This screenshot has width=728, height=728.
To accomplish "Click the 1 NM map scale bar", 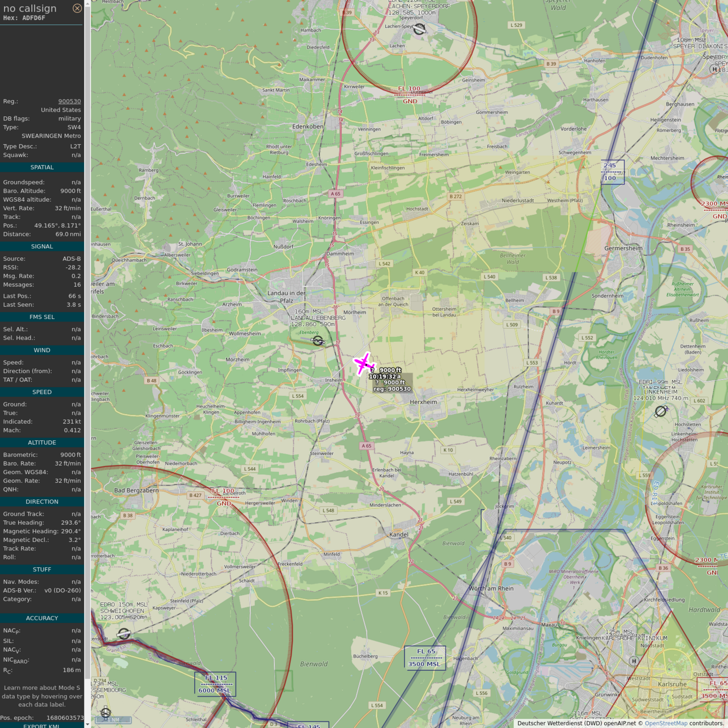I will 114,720.
